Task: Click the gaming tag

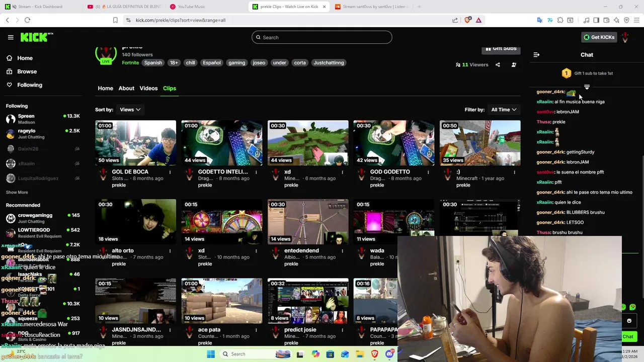Action: coord(236,63)
